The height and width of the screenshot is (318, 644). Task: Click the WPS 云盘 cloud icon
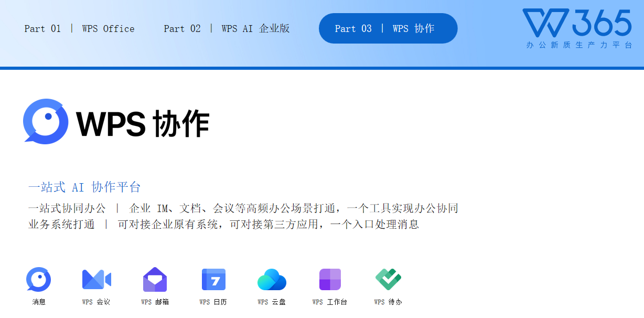[x=272, y=280]
